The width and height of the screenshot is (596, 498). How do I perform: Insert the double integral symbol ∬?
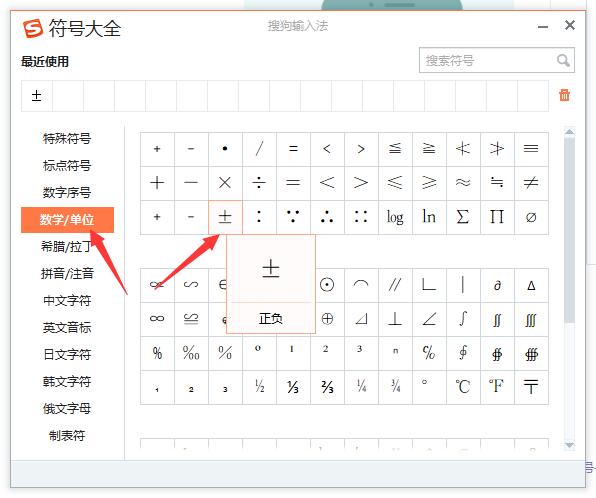[x=497, y=319]
